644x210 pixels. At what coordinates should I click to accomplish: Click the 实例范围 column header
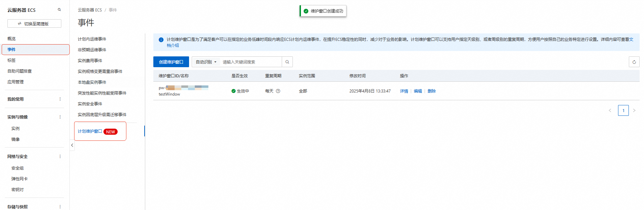[x=307, y=76]
